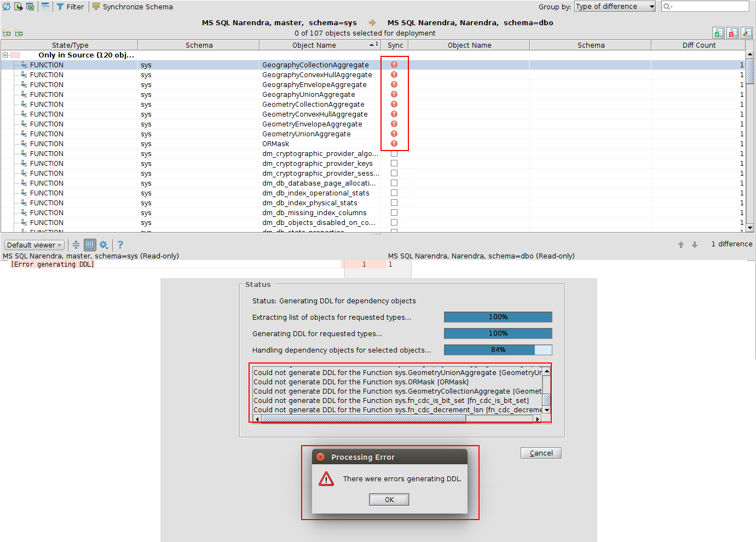Sort by State/Type column header
This screenshot has width=756, height=542.
point(70,45)
